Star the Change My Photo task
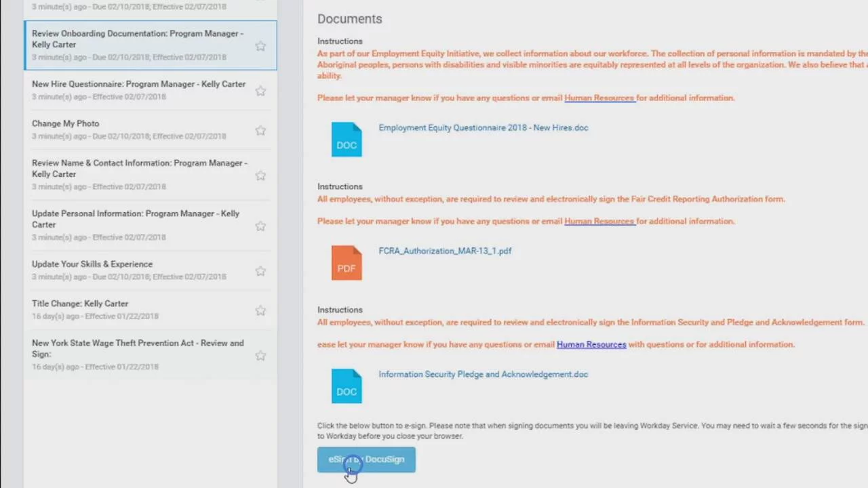 260,130
